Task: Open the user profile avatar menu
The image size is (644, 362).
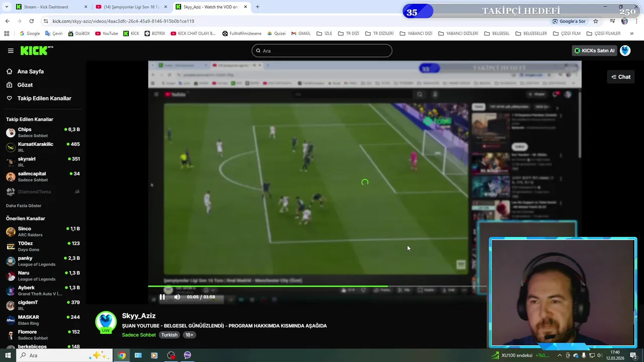Action: (x=625, y=51)
